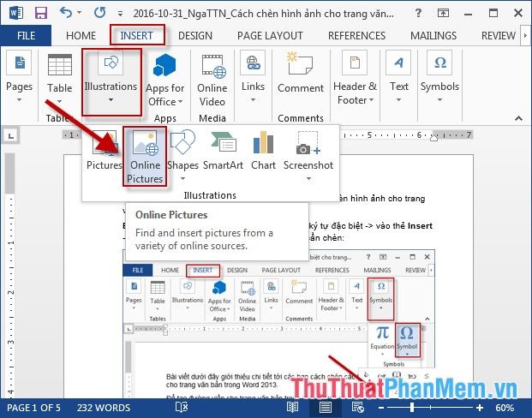532x418 pixels.
Task: Click the Pictures button in Illustrations
Action: (x=104, y=151)
